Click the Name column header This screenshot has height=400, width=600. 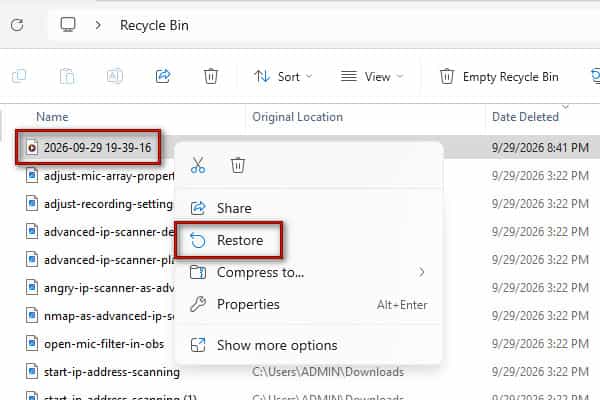52,117
